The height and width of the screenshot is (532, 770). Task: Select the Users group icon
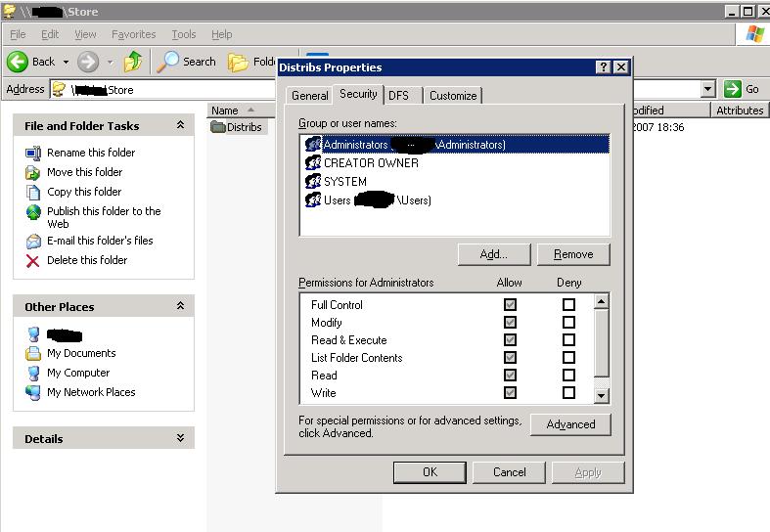313,199
